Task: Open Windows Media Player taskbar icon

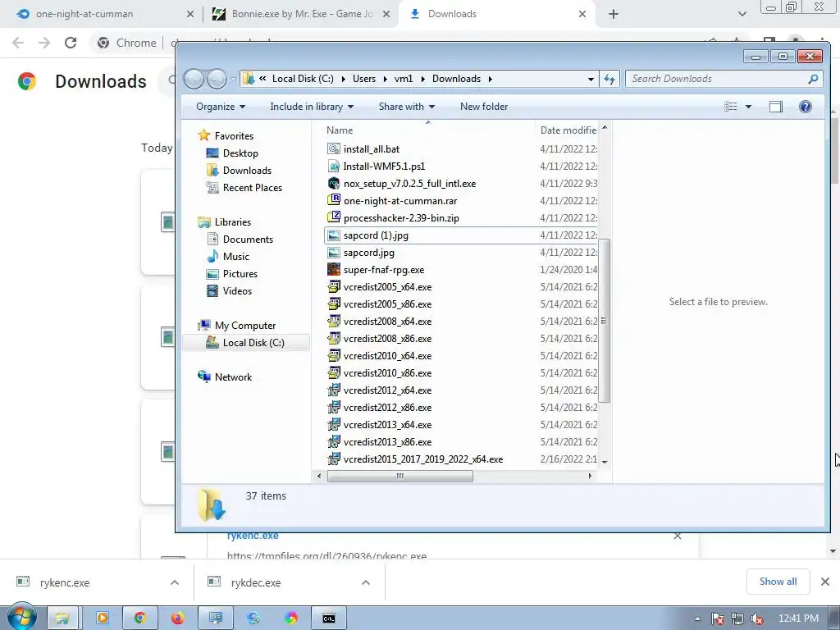Action: pos(102,619)
